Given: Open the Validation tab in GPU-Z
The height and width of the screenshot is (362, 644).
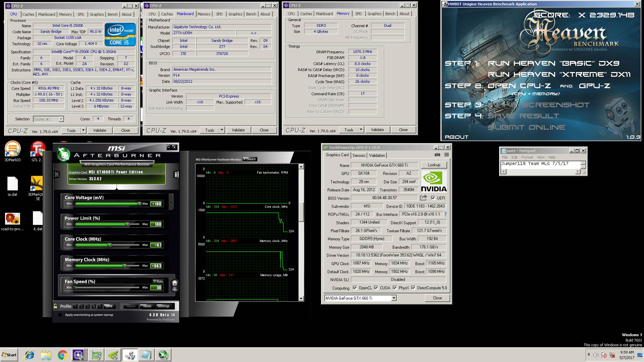Looking at the screenshot, I should tap(377, 155).
